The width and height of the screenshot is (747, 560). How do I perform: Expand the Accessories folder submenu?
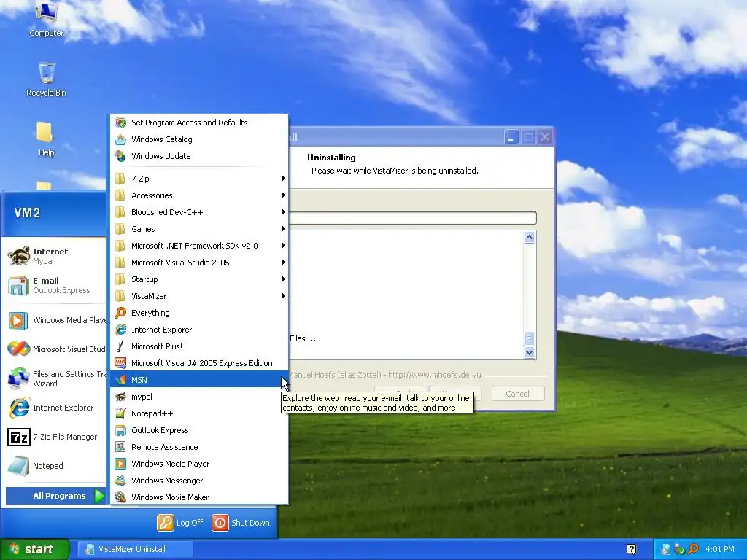point(199,195)
